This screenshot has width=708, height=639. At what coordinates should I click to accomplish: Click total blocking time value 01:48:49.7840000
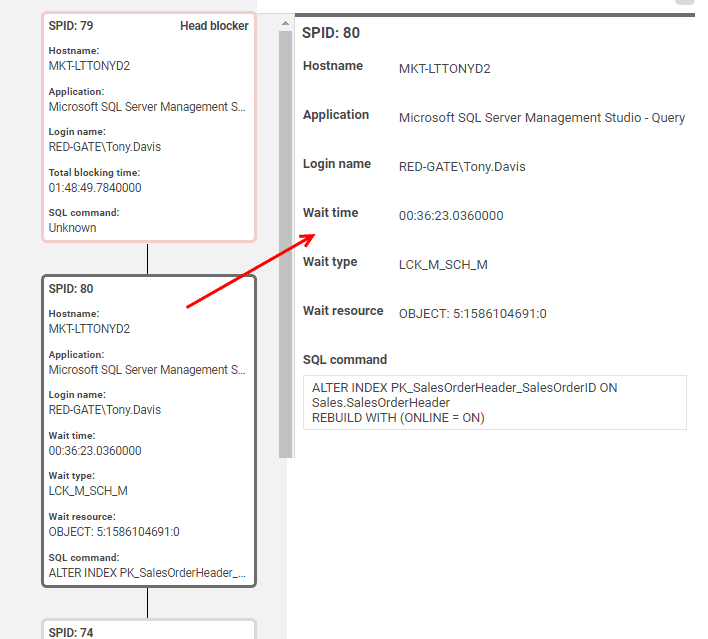[x=95, y=187]
